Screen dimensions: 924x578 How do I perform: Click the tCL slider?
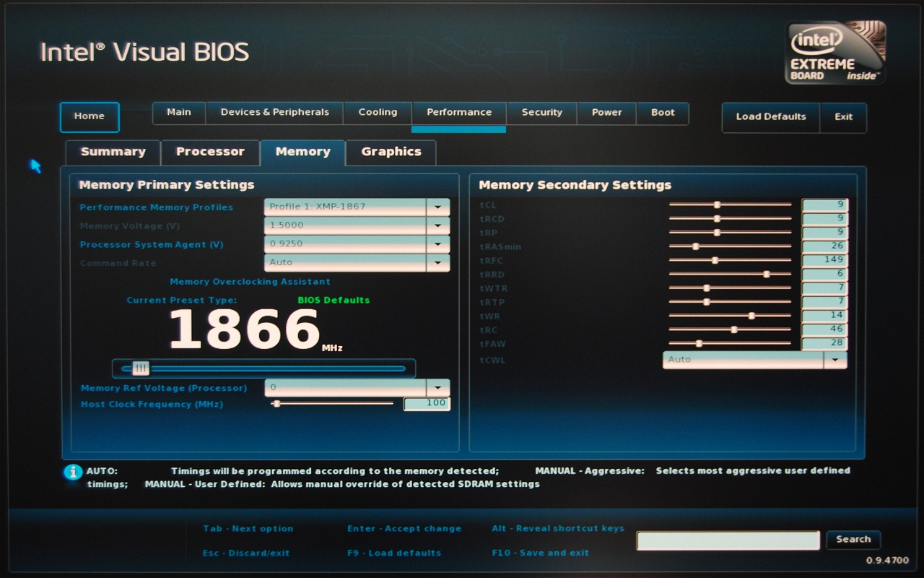[730, 205]
